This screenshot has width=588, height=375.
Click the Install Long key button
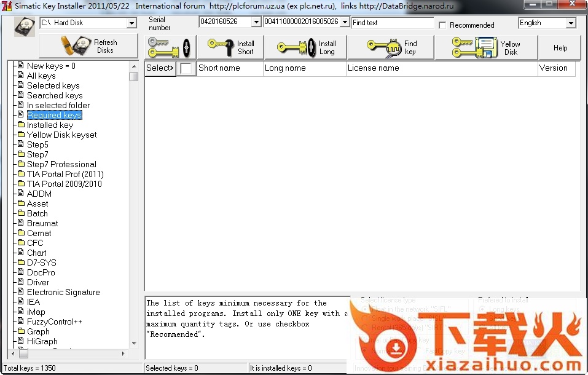click(x=306, y=47)
